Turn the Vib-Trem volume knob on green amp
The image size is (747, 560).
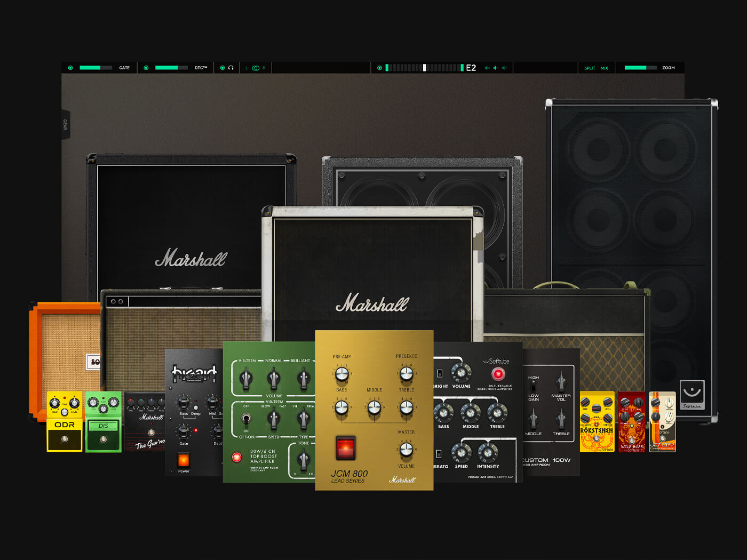[246, 379]
